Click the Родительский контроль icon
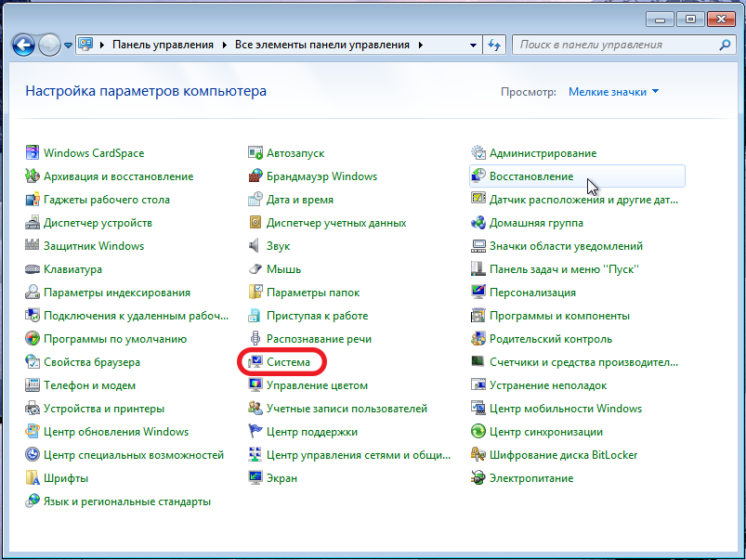 tap(478, 339)
